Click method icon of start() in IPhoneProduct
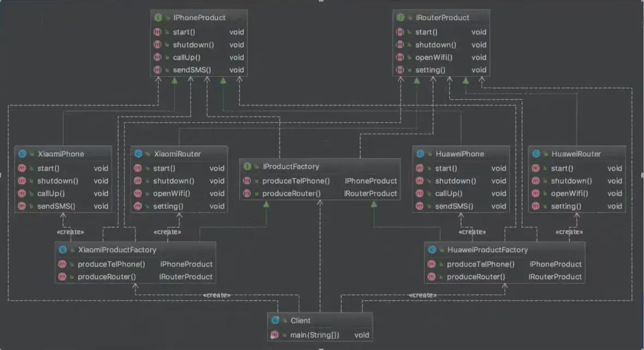644x350 pixels. pos(157,32)
